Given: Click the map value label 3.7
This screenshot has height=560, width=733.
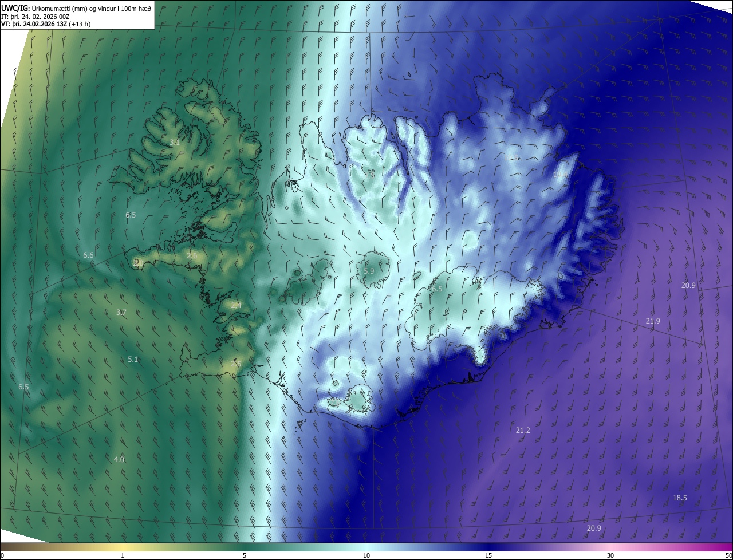Looking at the screenshot, I should click(121, 313).
